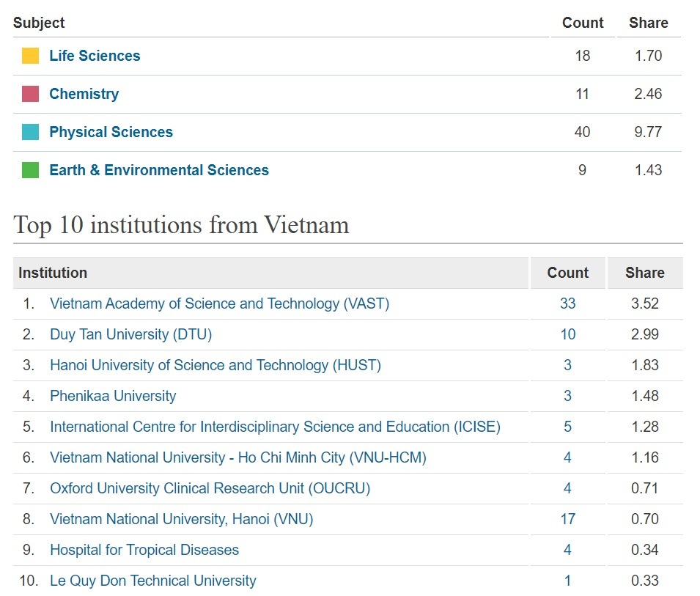Screen dimensions: 700x596
Task: Open the Chemistry subject link
Action: tap(84, 94)
